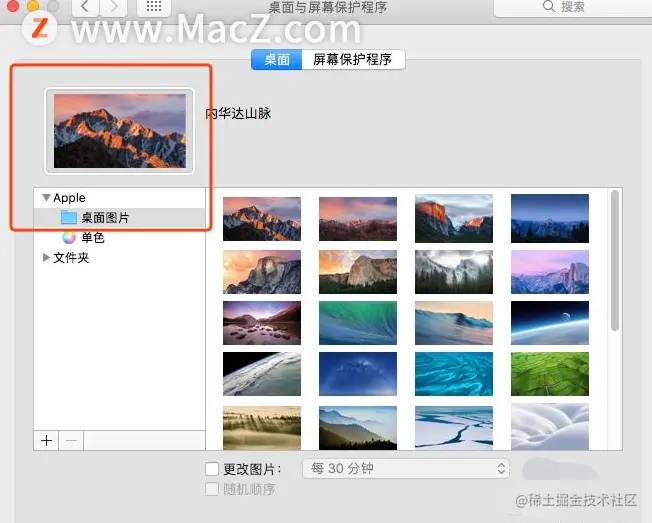652x523 pixels.
Task: Choose the turquoise water ripples wallpaper
Action: pos(454,374)
